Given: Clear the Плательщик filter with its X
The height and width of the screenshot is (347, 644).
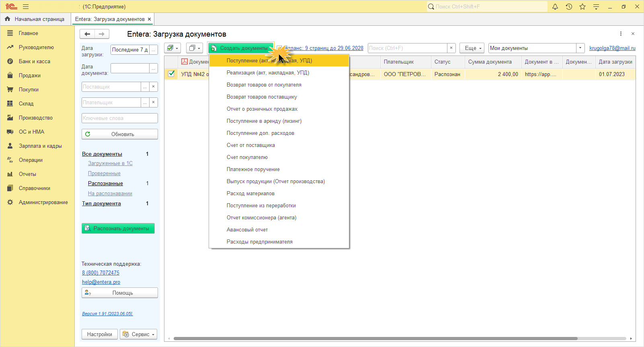Looking at the screenshot, I should [x=153, y=102].
